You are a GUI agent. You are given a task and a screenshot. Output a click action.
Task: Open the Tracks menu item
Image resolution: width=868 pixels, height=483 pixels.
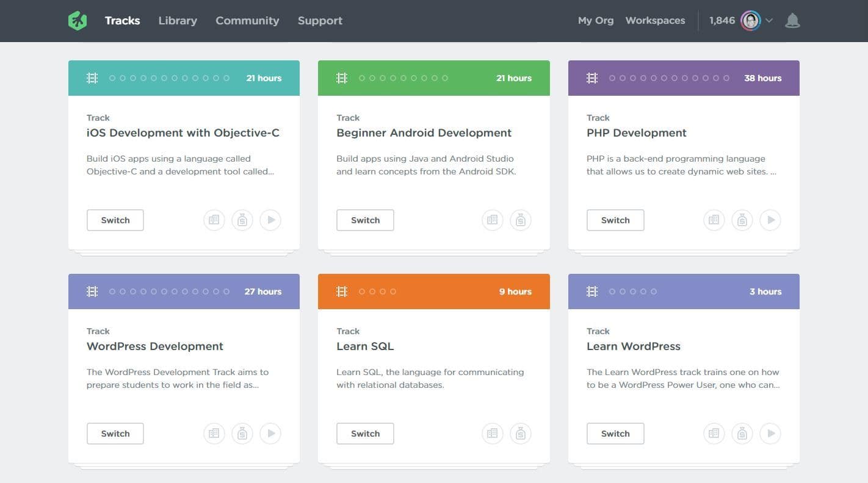(x=122, y=21)
